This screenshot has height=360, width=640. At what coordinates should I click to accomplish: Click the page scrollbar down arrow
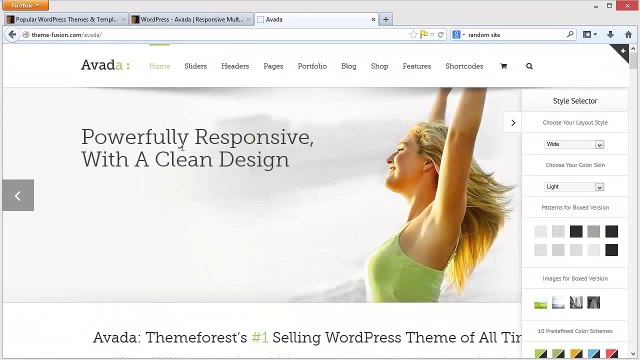pos(633,354)
